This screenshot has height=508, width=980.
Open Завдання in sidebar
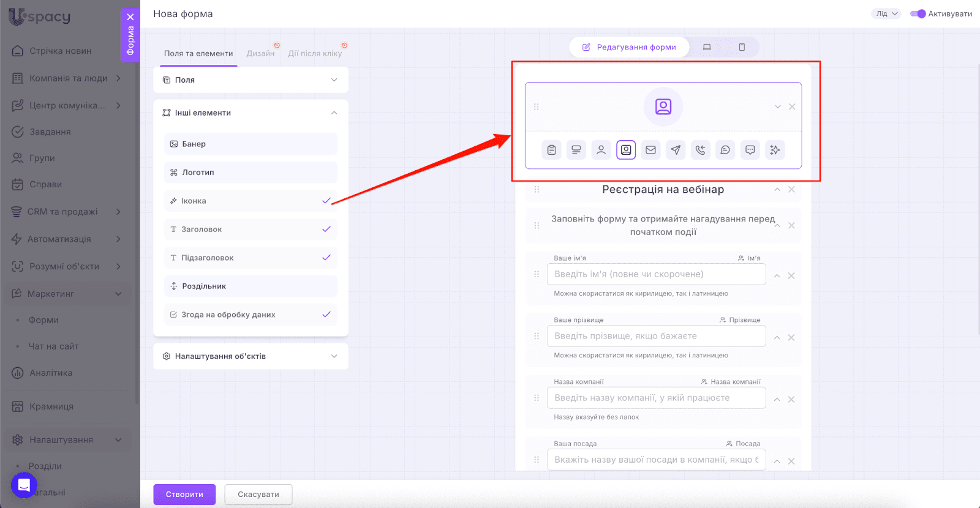tap(50, 132)
